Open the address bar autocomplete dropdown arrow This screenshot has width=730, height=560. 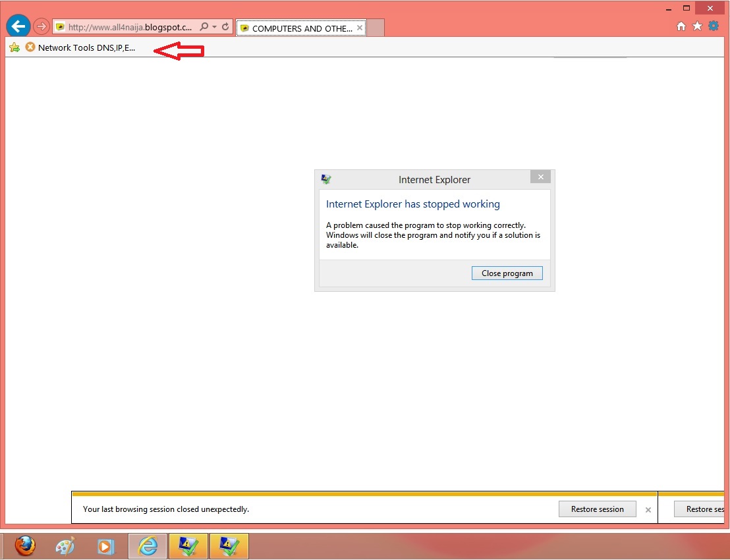click(x=215, y=26)
